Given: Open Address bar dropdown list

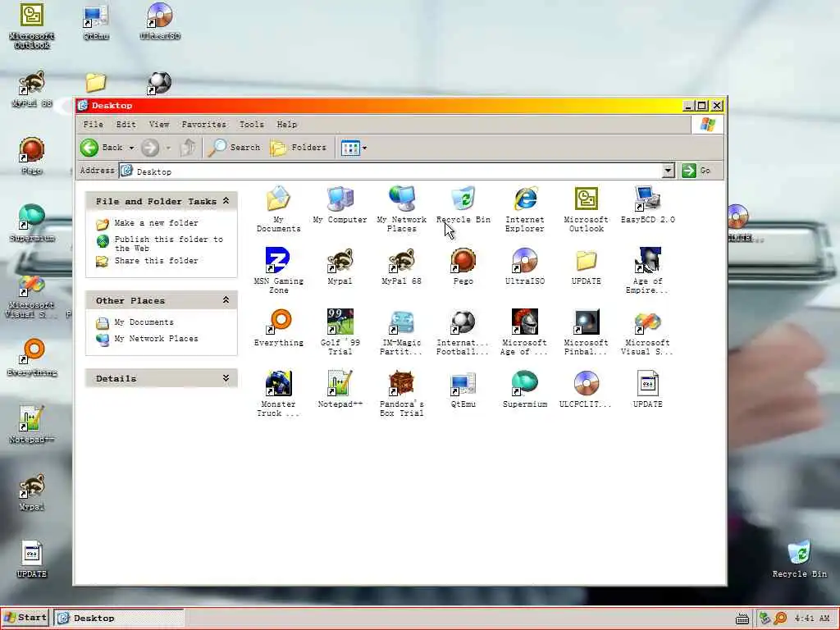Looking at the screenshot, I should click(x=668, y=171).
